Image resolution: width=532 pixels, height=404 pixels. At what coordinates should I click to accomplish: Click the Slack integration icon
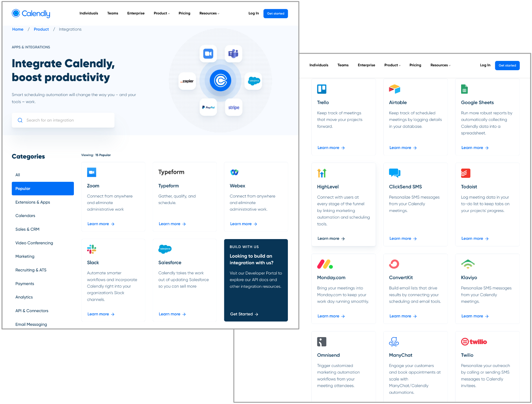(x=91, y=249)
